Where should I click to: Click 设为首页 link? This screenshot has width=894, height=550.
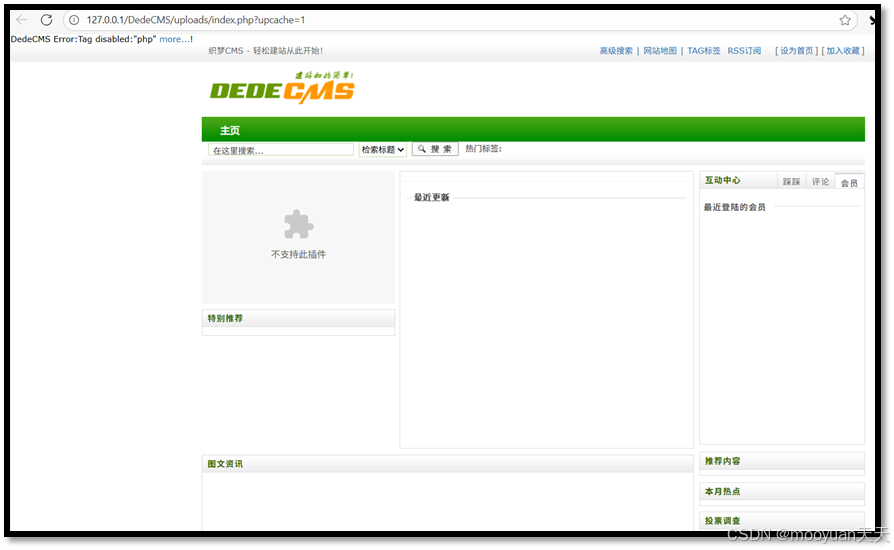coord(797,51)
